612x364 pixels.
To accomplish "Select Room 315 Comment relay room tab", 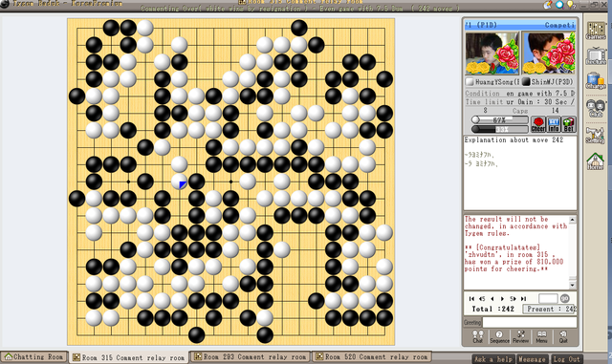I will (129, 357).
